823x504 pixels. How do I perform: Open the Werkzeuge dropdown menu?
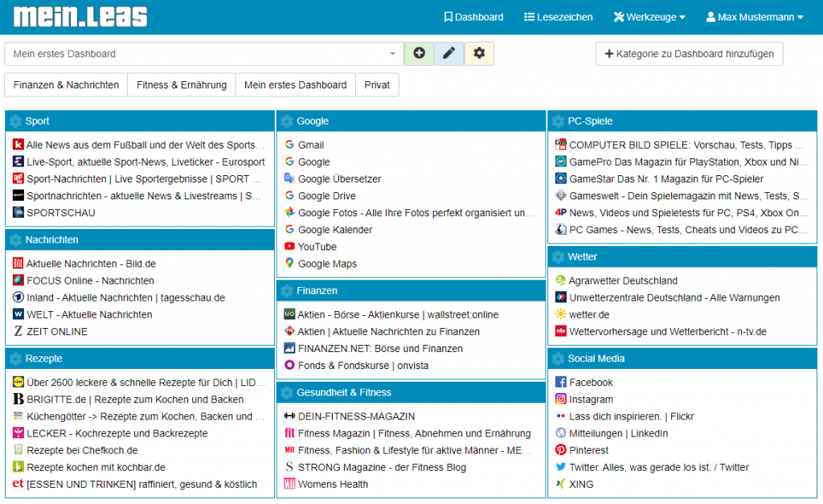tap(649, 17)
